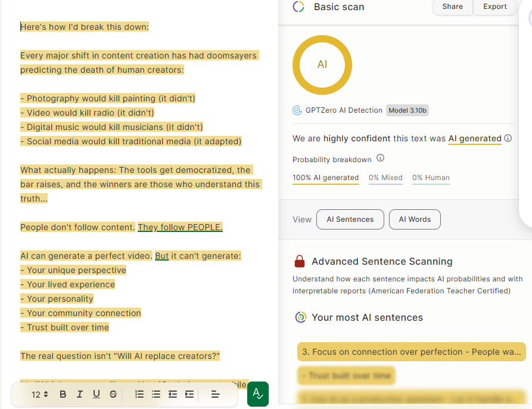Increase the text indent
The width and height of the screenshot is (532, 409).
189,394
